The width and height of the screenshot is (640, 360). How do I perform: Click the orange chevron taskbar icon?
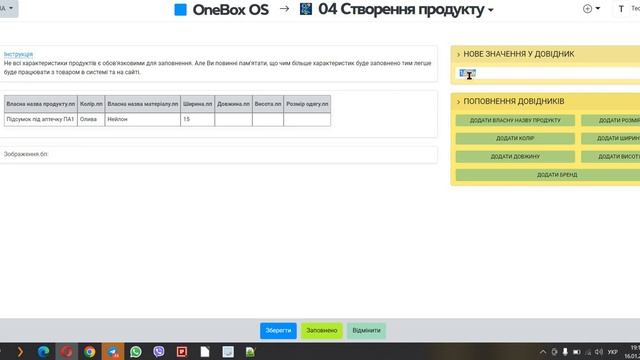click(20, 351)
